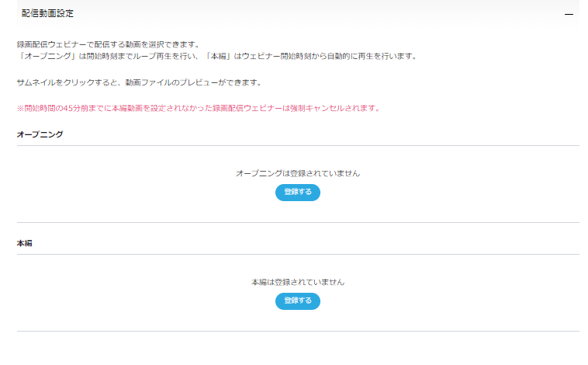Click the loop playback explanation line
The height and width of the screenshot is (365, 588).
(216, 56)
